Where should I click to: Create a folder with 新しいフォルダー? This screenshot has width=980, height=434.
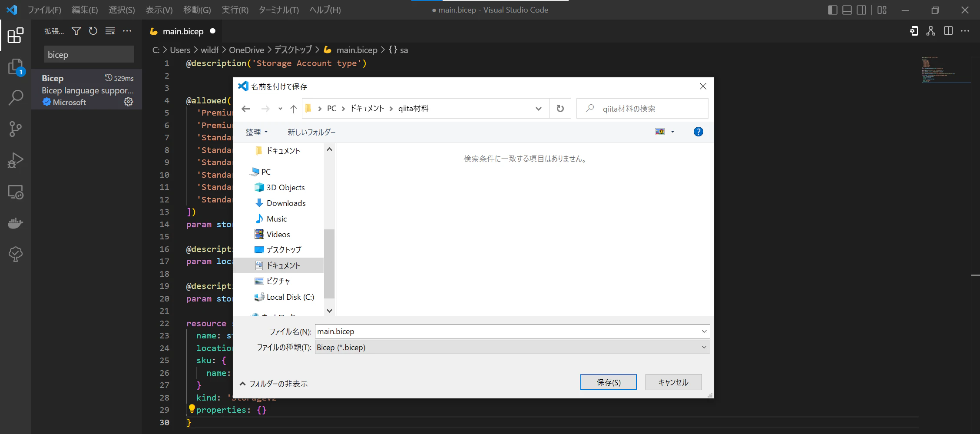[311, 132]
